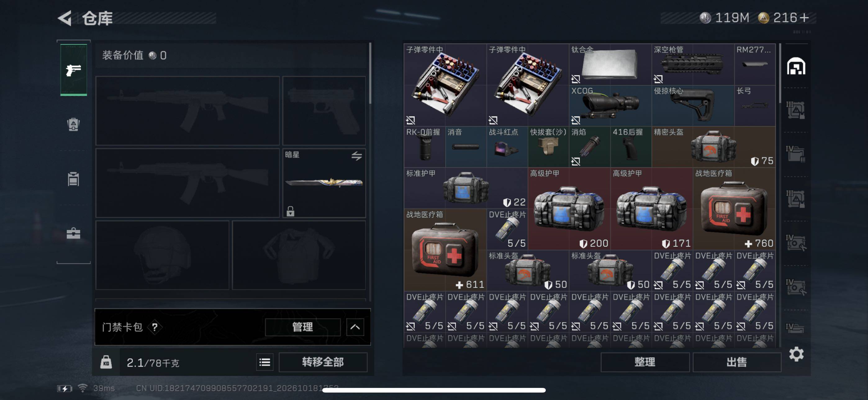Viewport: 868px width, 400px height.
Task: Open the settings gear icon
Action: [796, 354]
